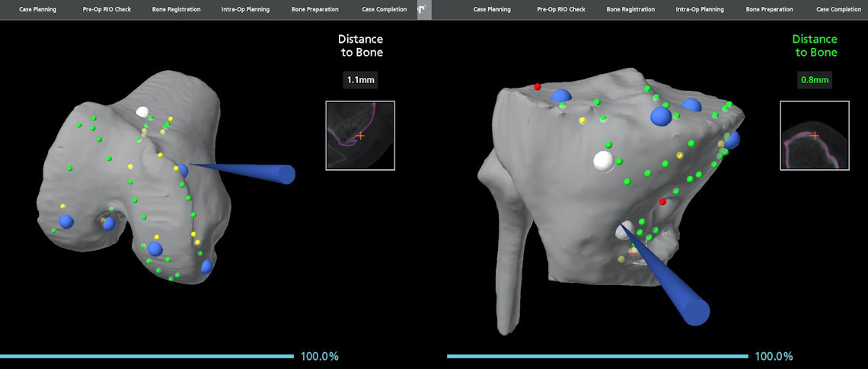Click the tibia registration progress bar
Image resolution: width=868 pixels, height=369 pixels.
click(597, 356)
